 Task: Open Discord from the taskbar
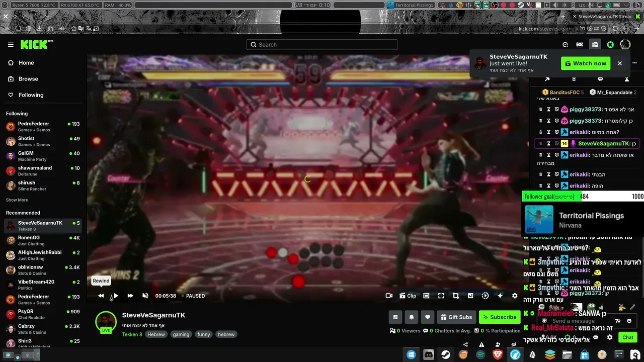(x=429, y=355)
